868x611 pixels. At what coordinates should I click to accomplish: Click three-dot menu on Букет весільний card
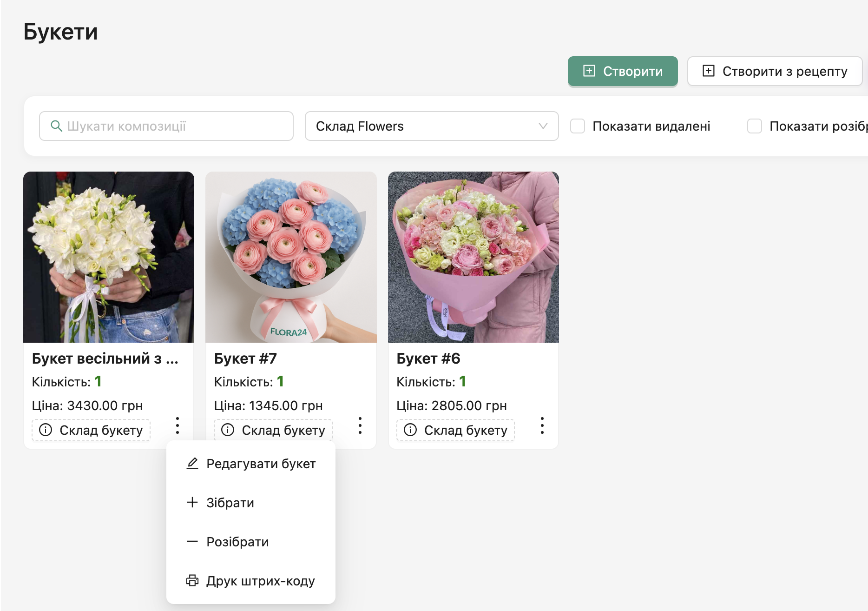(x=178, y=425)
